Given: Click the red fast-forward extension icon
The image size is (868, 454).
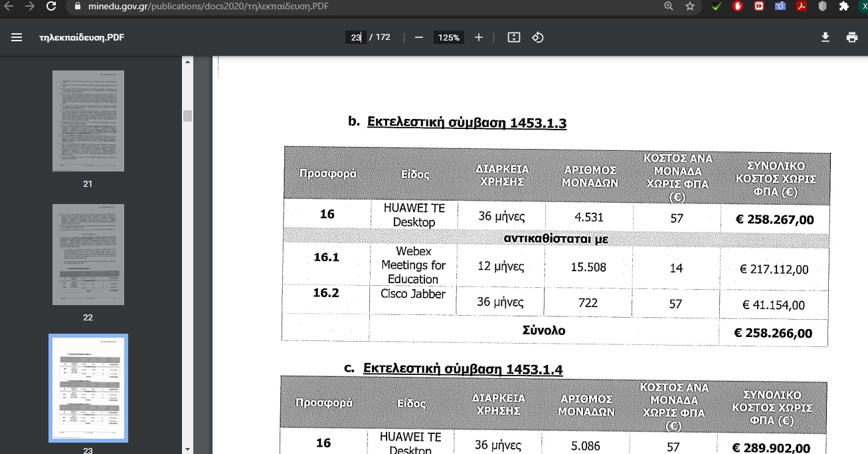Looking at the screenshot, I should pyautogui.click(x=758, y=6).
